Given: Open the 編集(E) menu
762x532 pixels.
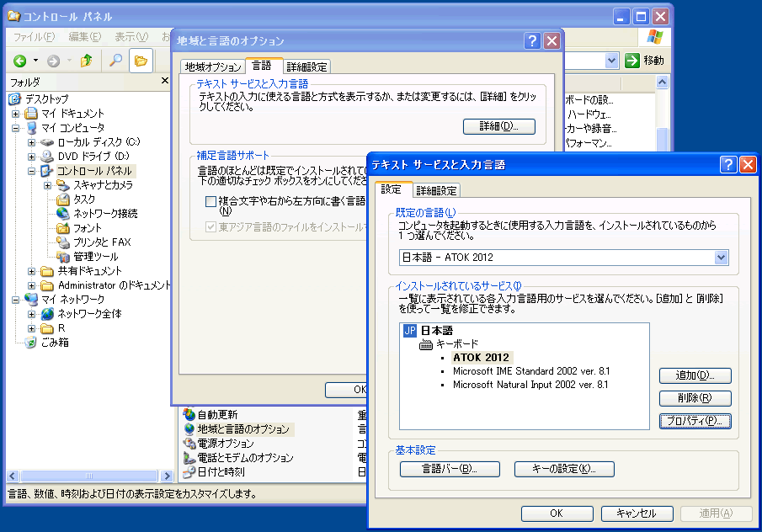Looking at the screenshot, I should (85, 37).
